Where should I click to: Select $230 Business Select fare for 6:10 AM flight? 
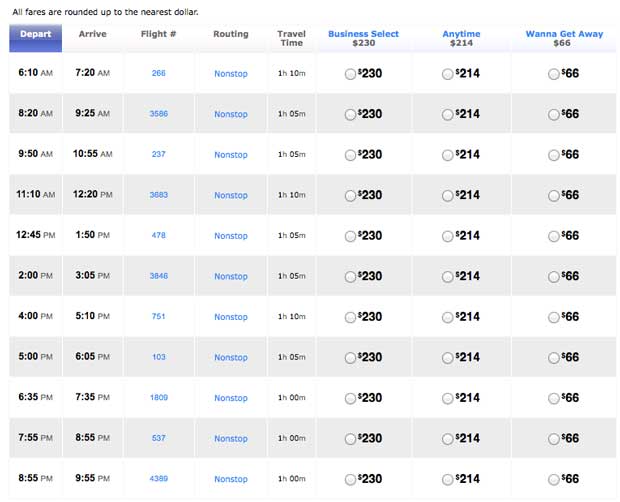click(350, 74)
